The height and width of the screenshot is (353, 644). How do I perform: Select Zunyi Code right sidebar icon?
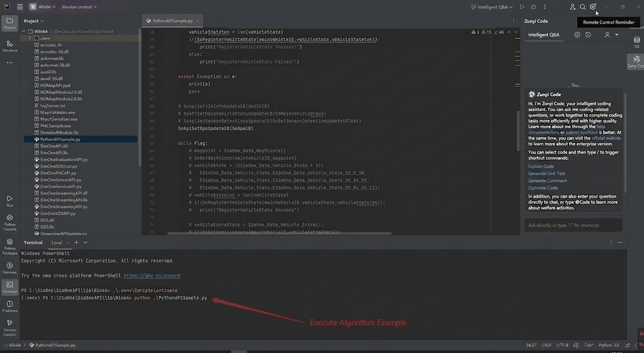pos(636,62)
